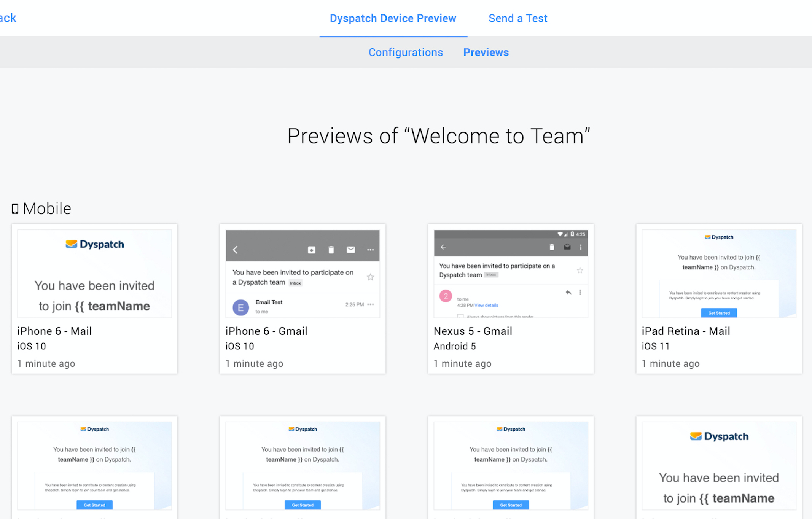812x519 pixels.
Task: Click archive icon in iPhone 6 Gmail preview
Action: pyautogui.click(x=311, y=250)
